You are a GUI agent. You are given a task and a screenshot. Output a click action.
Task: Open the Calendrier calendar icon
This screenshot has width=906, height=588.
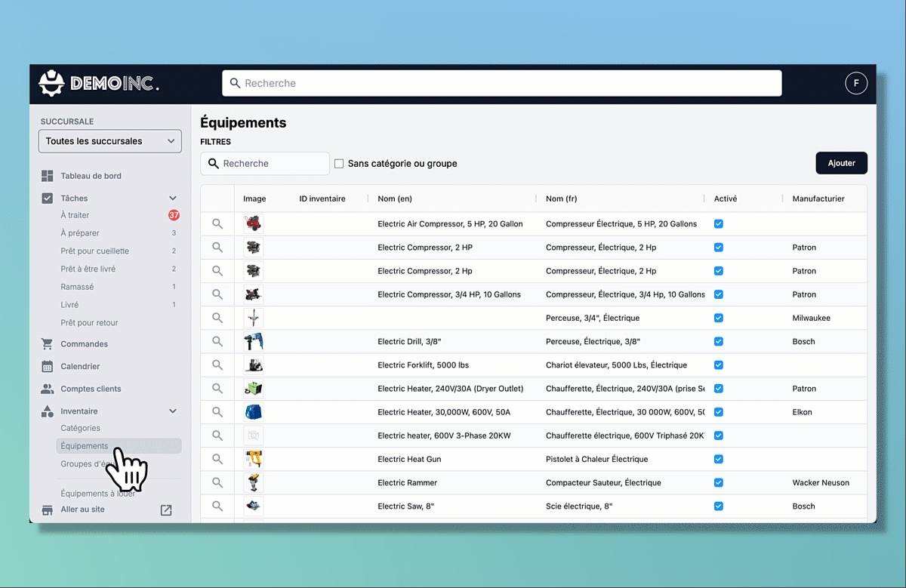[x=47, y=367]
